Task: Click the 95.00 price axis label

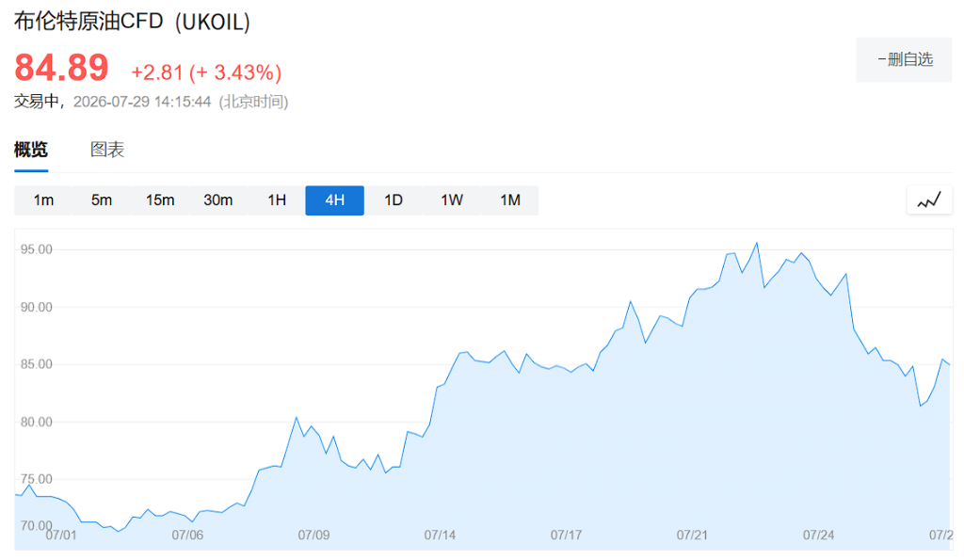Action: (37, 249)
